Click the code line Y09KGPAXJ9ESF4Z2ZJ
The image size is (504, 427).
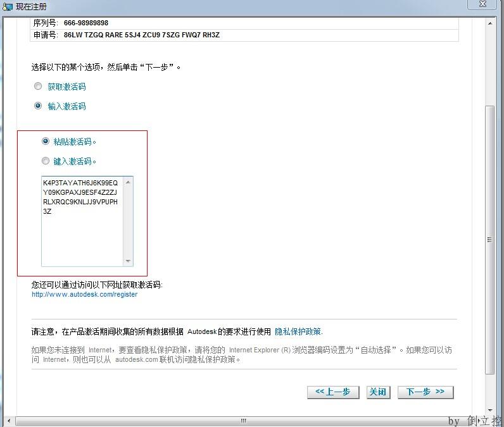[x=80, y=192]
